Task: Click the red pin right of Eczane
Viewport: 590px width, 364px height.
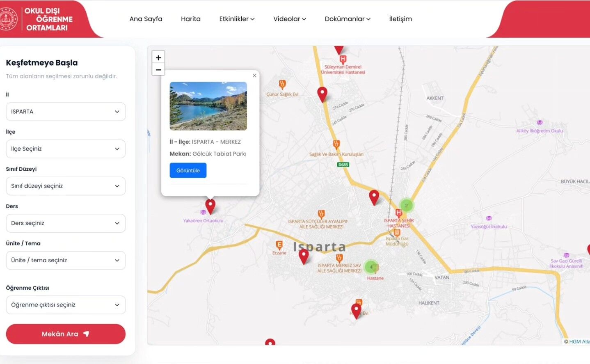Action: click(304, 256)
